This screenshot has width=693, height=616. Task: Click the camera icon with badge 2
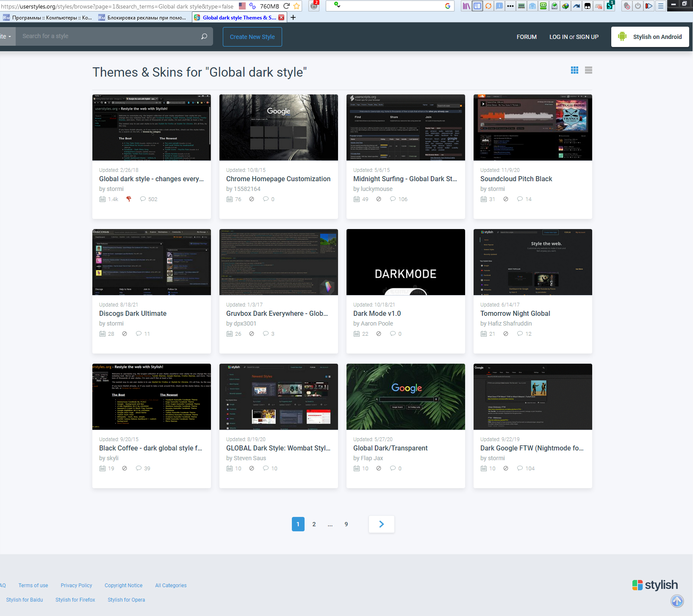tap(314, 6)
